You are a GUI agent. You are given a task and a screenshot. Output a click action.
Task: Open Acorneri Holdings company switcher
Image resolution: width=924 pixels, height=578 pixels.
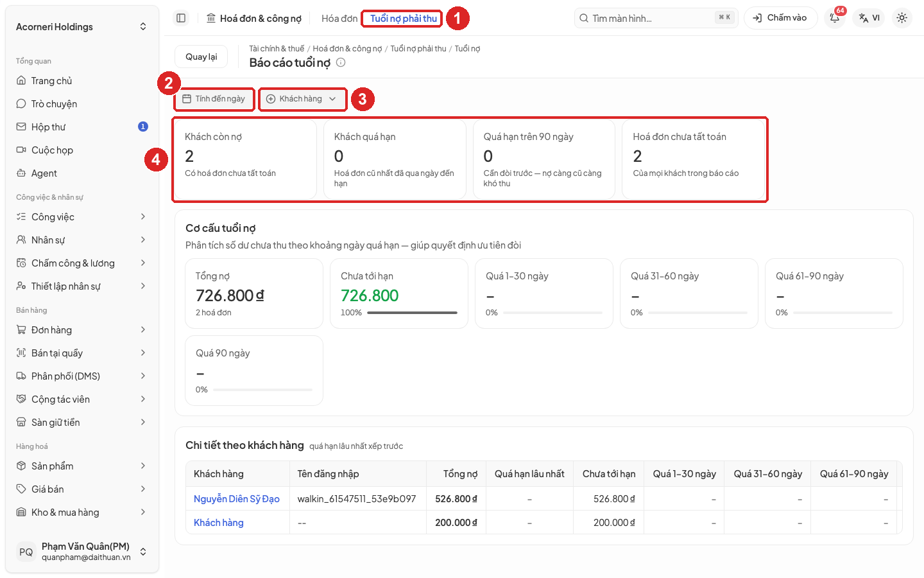(82, 27)
